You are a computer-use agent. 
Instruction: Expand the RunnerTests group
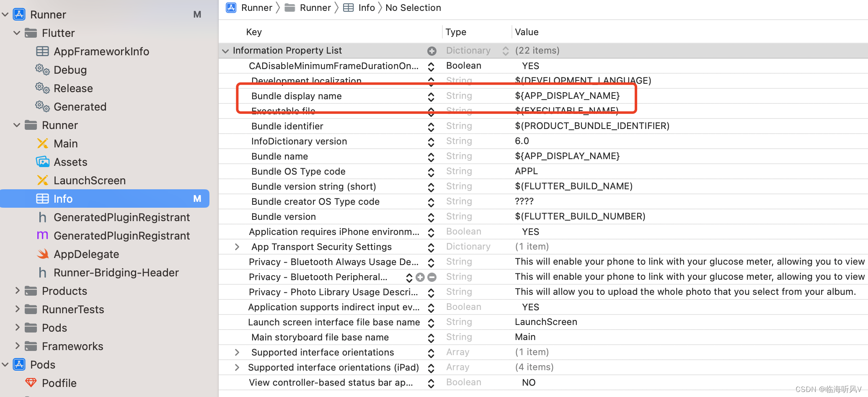tap(17, 309)
